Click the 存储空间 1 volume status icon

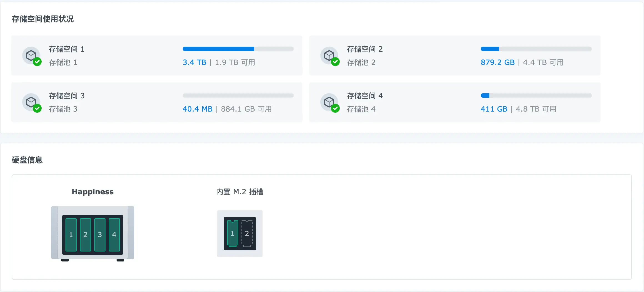click(x=32, y=56)
